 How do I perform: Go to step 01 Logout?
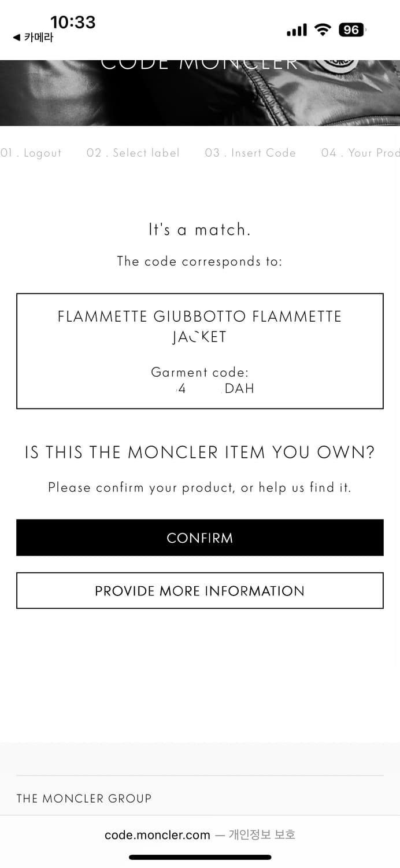pyautogui.click(x=31, y=153)
